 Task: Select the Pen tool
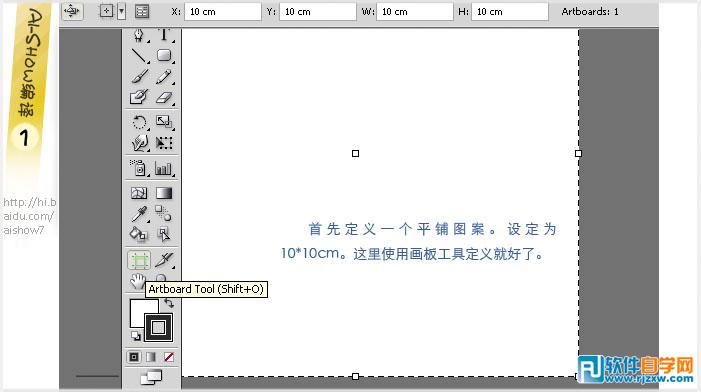tap(139, 35)
